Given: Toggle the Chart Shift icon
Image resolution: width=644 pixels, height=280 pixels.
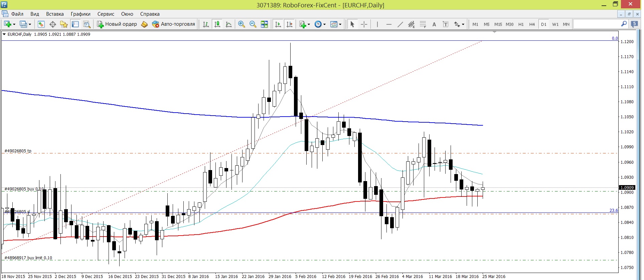Looking at the screenshot, I should [x=290, y=24].
